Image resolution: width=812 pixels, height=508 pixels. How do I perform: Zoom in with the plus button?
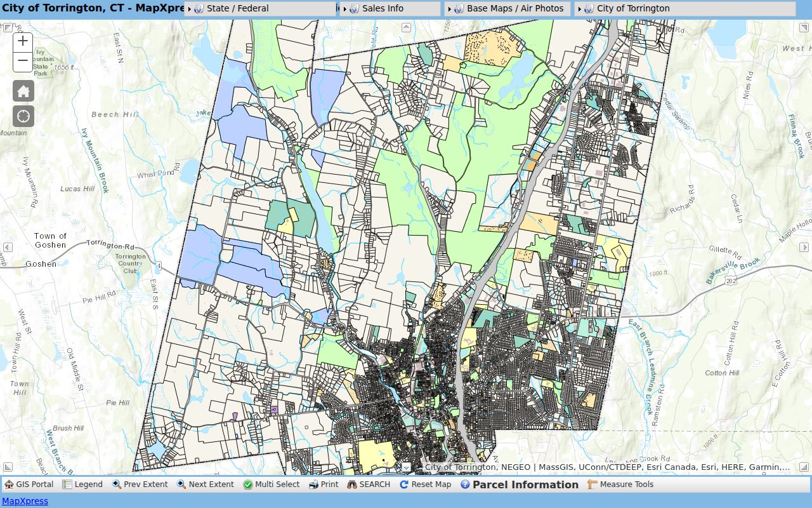pos(23,41)
